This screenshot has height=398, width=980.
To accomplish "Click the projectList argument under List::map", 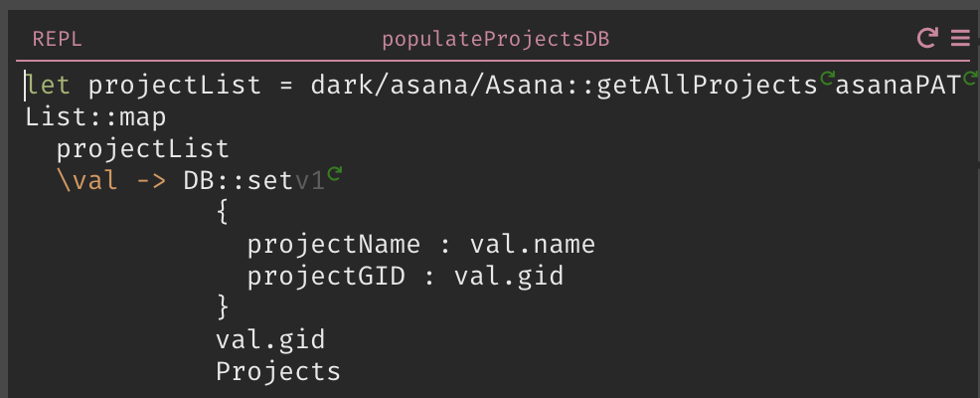I will coord(143,149).
